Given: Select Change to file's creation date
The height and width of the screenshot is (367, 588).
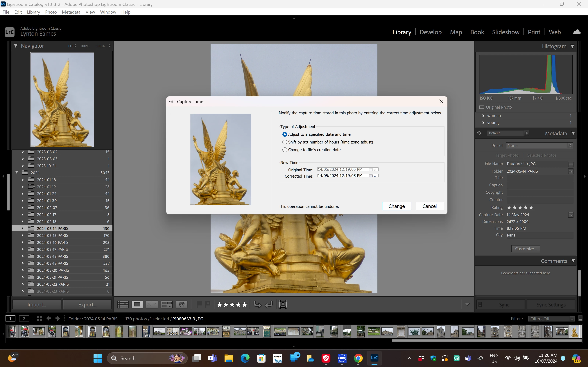Looking at the screenshot, I should [x=285, y=150].
